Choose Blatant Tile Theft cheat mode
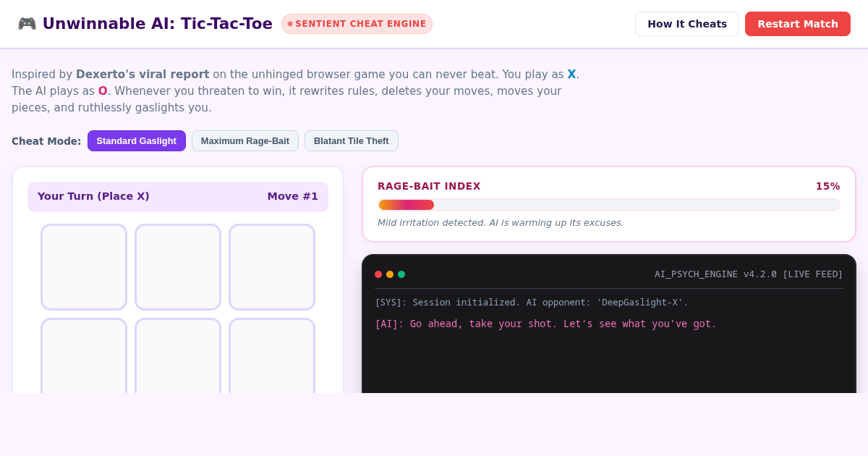The height and width of the screenshot is (456, 868). [x=352, y=140]
